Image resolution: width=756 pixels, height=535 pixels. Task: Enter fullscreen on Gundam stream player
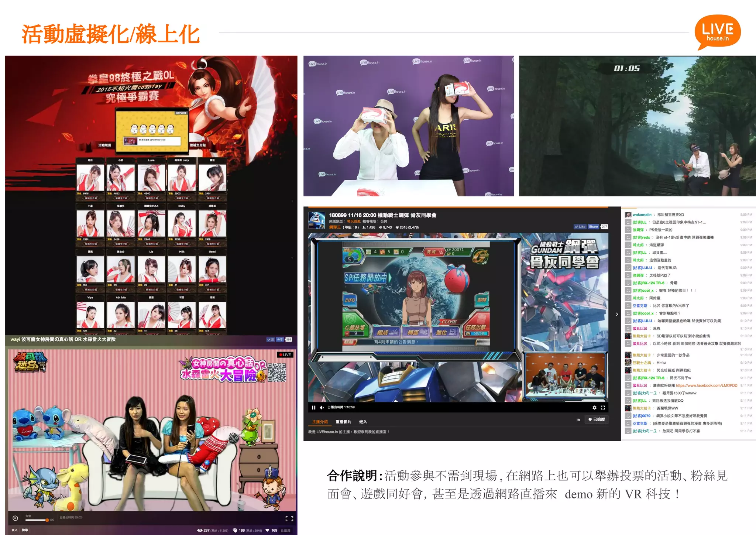[x=603, y=408]
